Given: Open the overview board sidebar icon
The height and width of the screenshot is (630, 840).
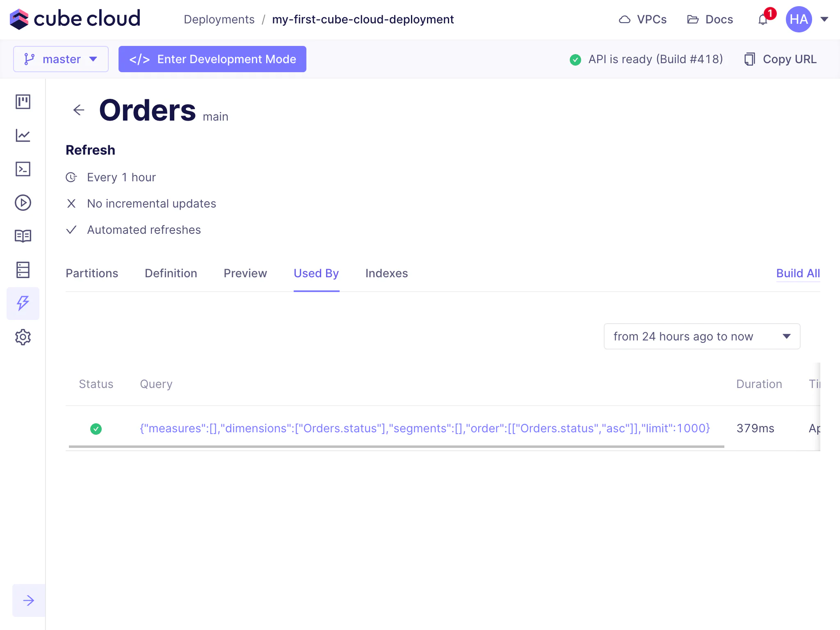Looking at the screenshot, I should point(23,102).
